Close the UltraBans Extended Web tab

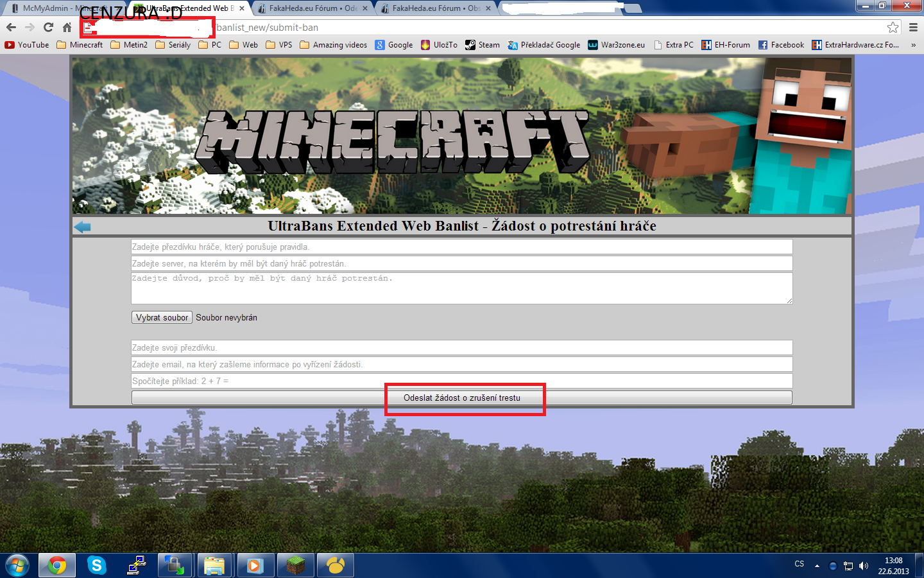click(241, 8)
